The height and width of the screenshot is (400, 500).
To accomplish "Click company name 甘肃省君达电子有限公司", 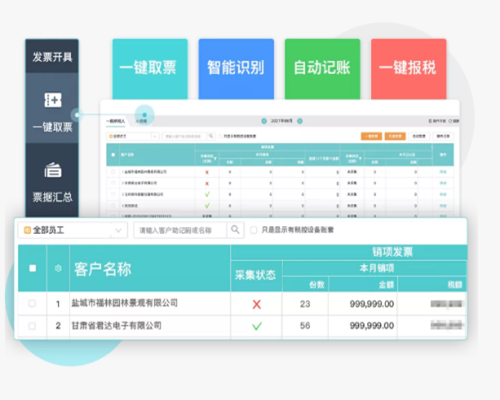I will 117,325.
